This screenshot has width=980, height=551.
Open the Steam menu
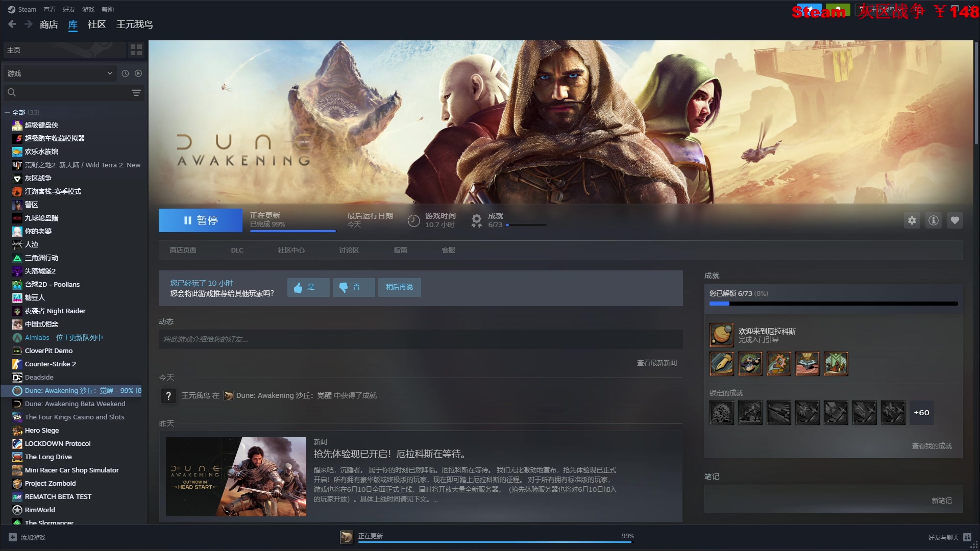[x=22, y=9]
